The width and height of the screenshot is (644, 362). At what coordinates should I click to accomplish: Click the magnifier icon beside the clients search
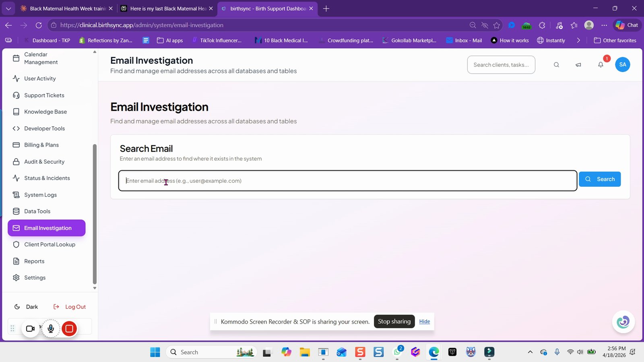(556, 64)
